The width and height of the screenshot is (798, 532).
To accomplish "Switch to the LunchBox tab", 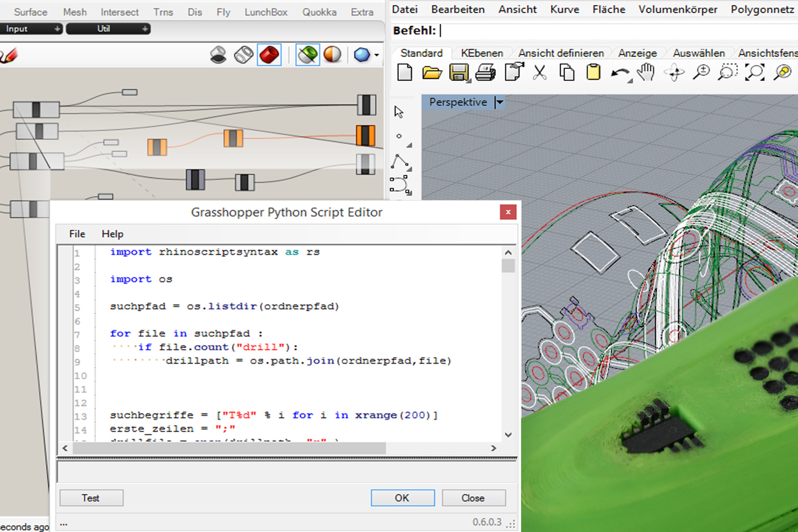I will tap(266, 12).
